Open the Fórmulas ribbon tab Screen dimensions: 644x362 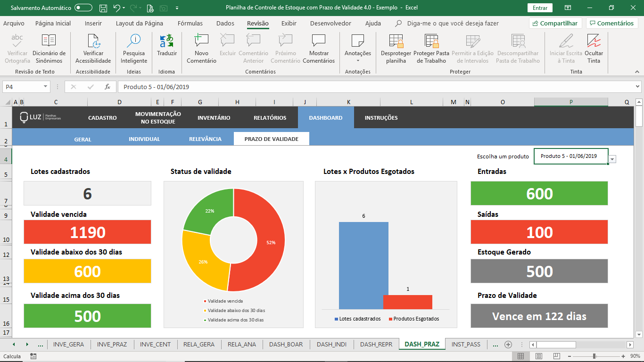click(190, 24)
